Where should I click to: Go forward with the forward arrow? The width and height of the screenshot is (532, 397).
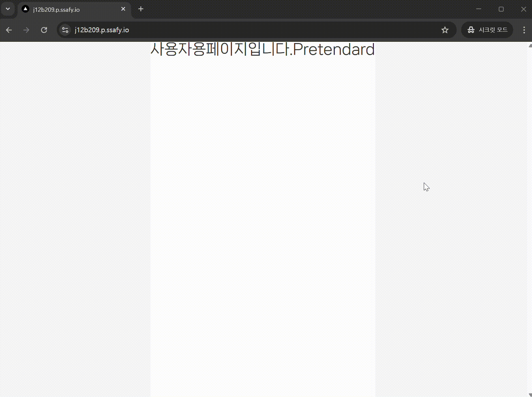(x=26, y=30)
